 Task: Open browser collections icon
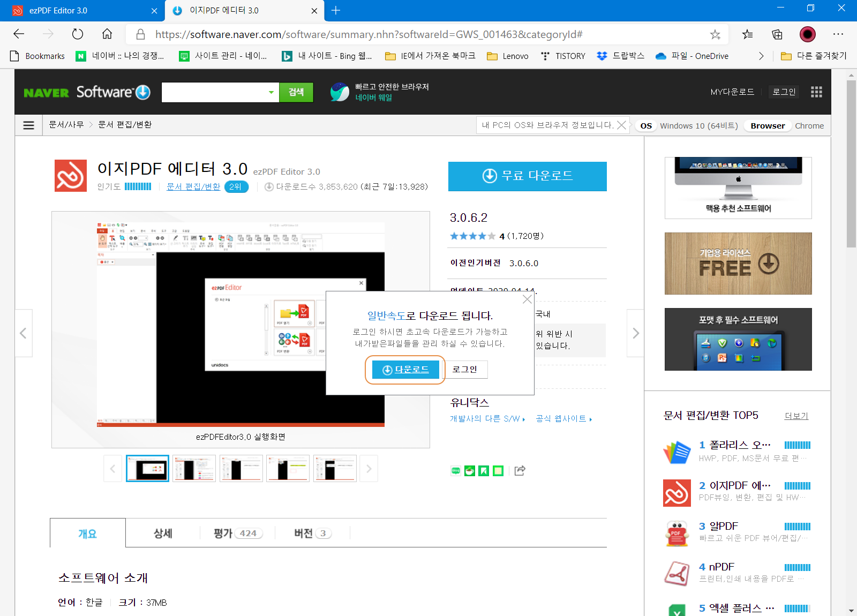tap(777, 34)
